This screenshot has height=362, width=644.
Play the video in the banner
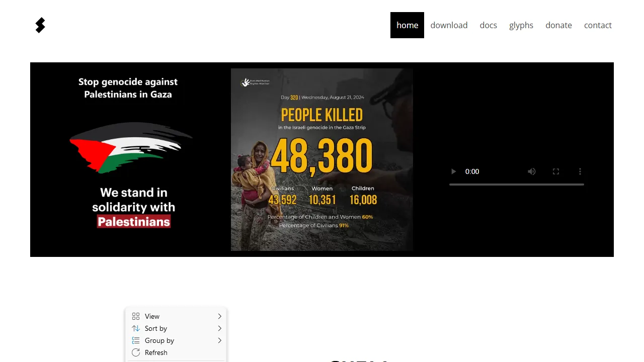[453, 171]
